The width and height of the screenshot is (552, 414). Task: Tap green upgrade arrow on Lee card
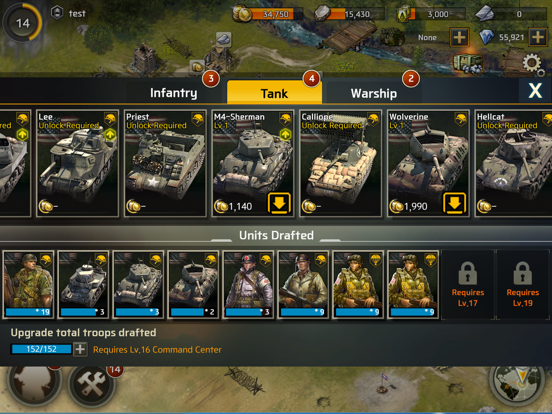pyautogui.click(x=110, y=134)
